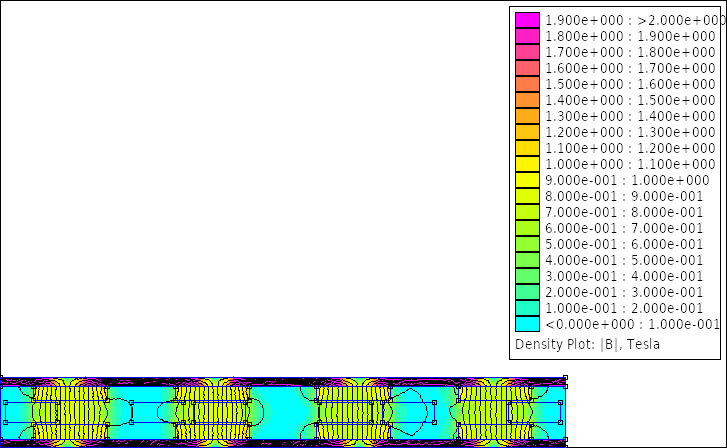Click the '8.000e-001 : 9.000e-001' range label

click(x=624, y=196)
